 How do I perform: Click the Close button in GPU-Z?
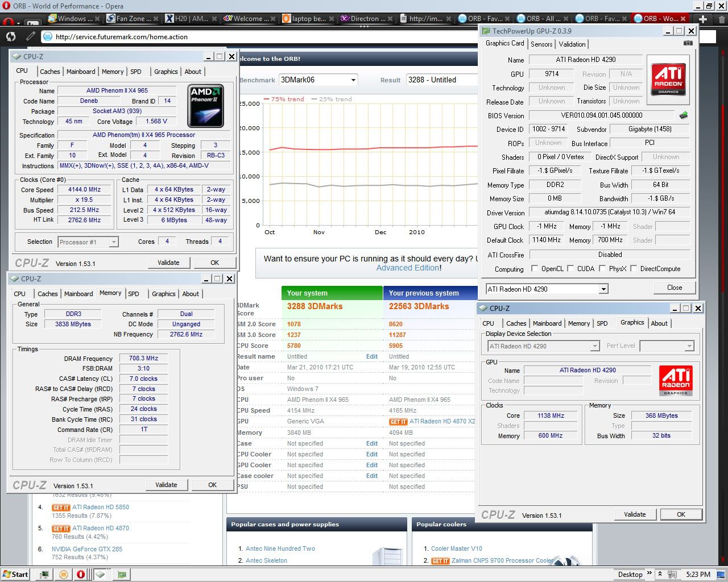674,288
